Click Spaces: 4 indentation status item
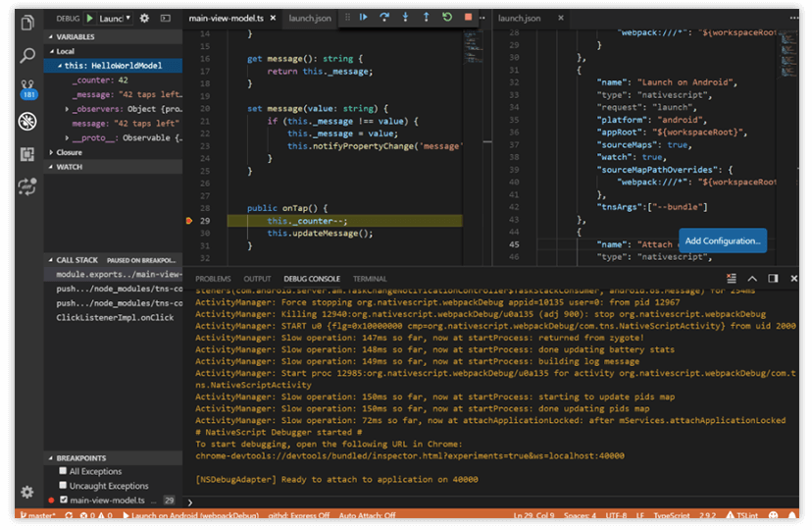 (x=580, y=515)
